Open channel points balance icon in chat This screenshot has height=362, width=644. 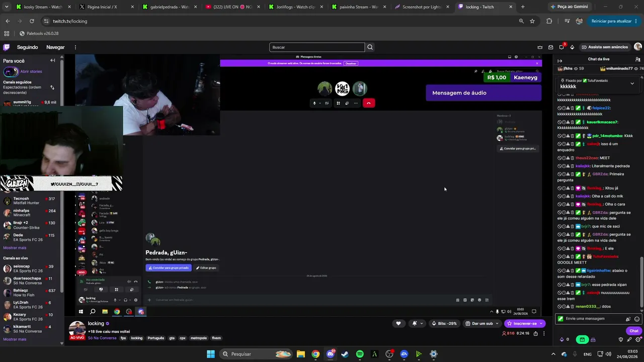(563, 339)
